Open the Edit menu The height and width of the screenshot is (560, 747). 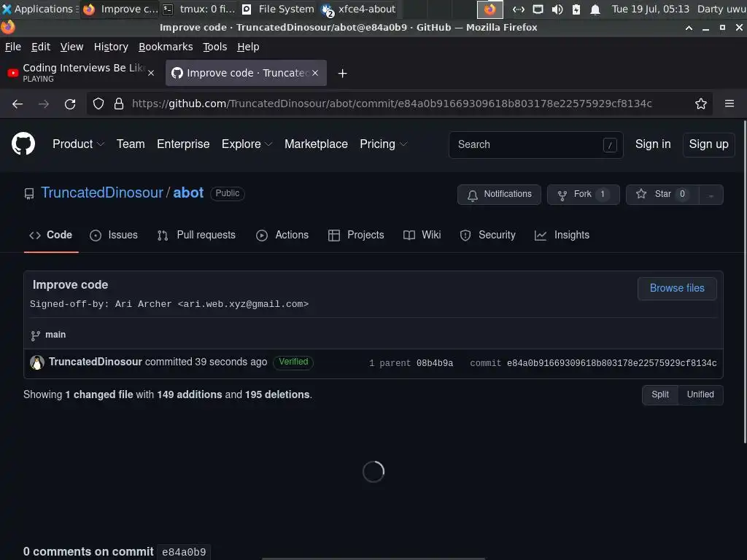click(x=41, y=47)
